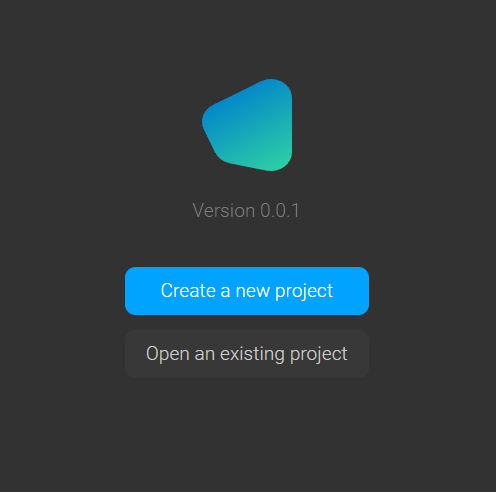Viewport: 496px width, 492px height.
Task: Click the primary Create a new project action
Action: coord(247,291)
